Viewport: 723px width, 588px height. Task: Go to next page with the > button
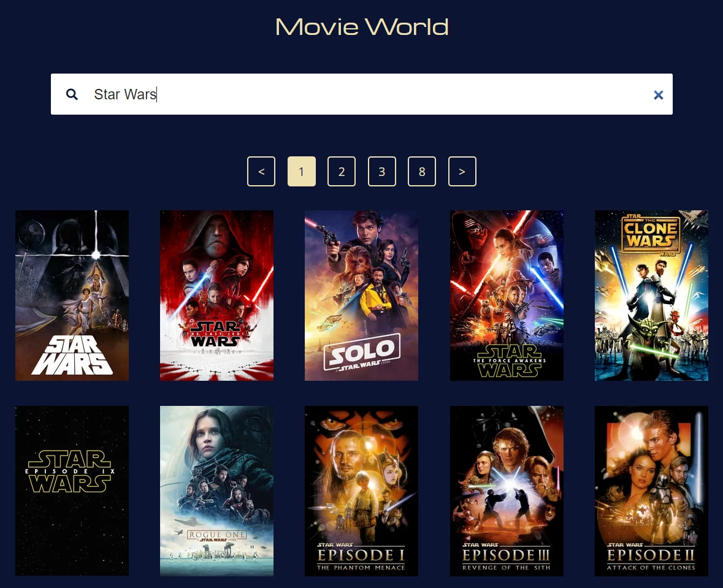coord(462,172)
